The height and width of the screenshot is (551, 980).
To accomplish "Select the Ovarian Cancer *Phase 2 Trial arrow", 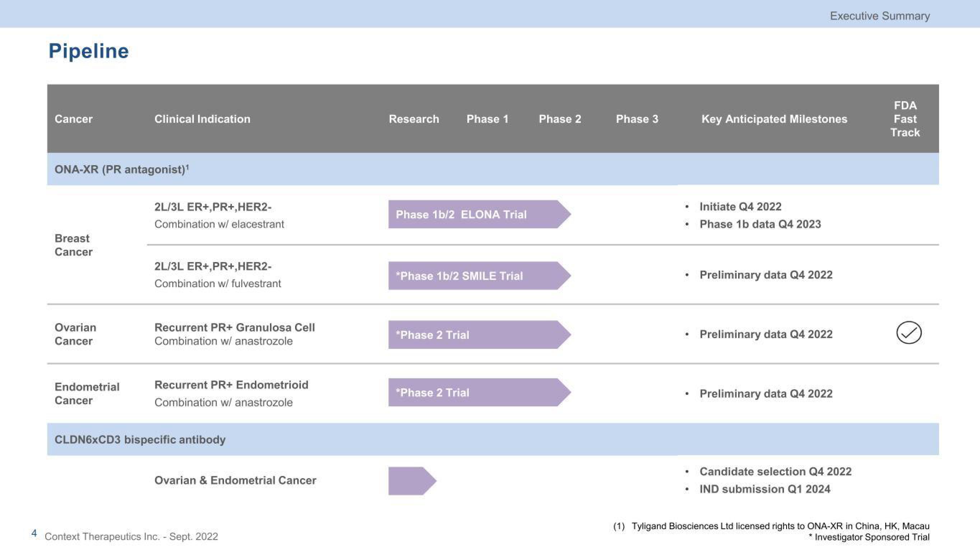I will pos(479,335).
